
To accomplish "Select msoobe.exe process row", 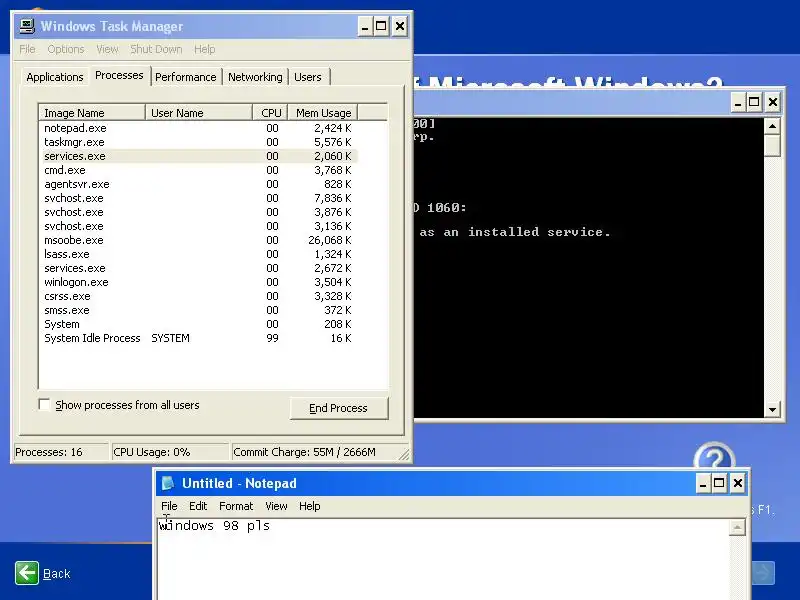I will pos(198,240).
